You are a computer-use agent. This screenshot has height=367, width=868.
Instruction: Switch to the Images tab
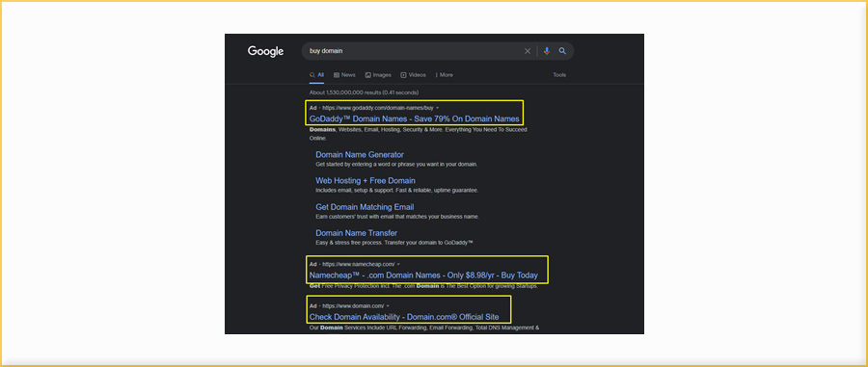[x=378, y=74]
